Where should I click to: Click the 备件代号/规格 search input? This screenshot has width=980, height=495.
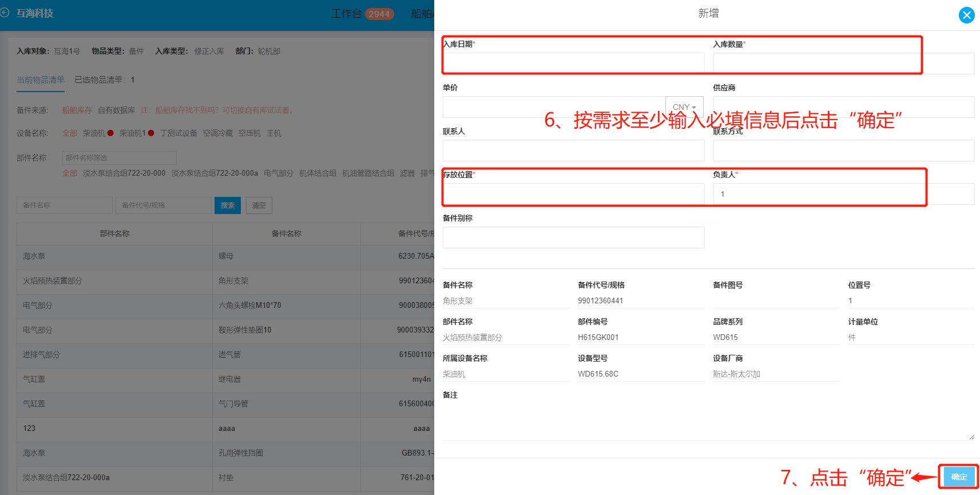163,205
